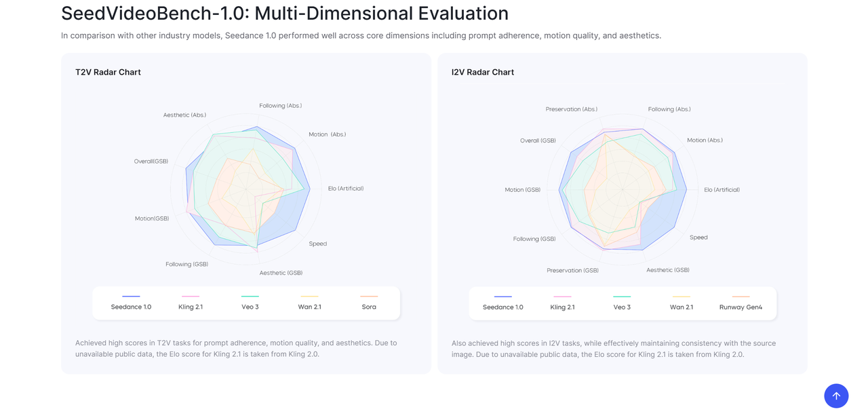Toggle Wan 2.1 in I2V legend
Viewport: 868px width, 420px height.
pos(681,307)
